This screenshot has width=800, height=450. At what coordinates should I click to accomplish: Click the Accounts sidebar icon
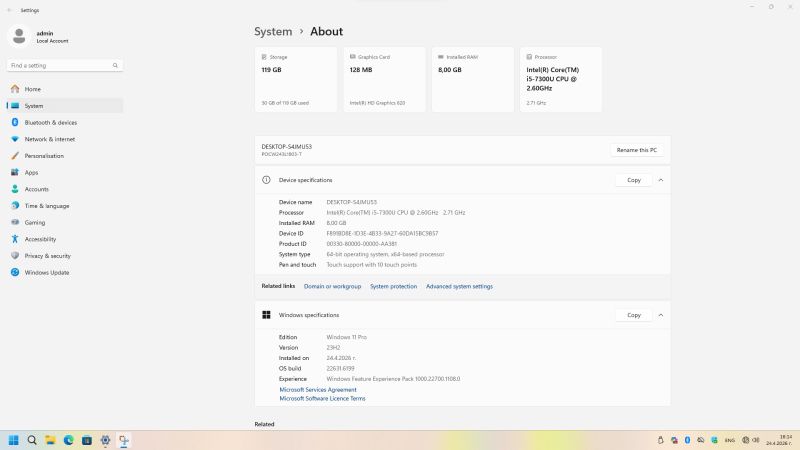tap(15, 189)
